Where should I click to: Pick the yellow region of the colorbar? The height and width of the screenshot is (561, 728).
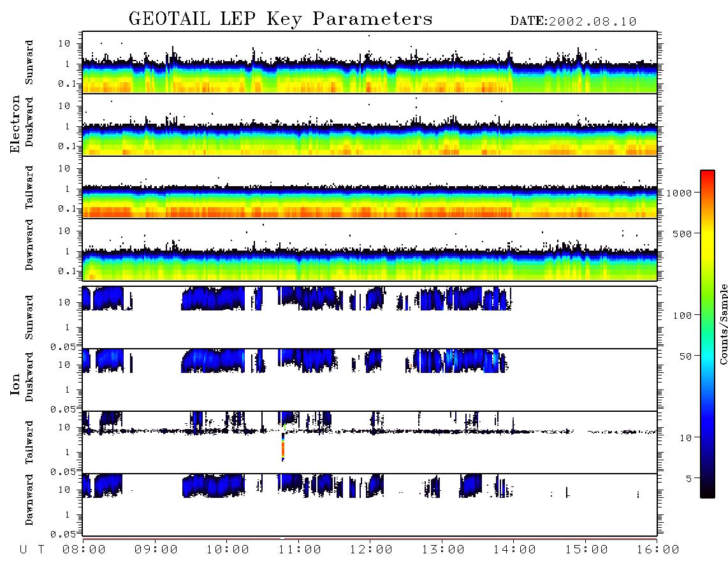tap(708, 244)
